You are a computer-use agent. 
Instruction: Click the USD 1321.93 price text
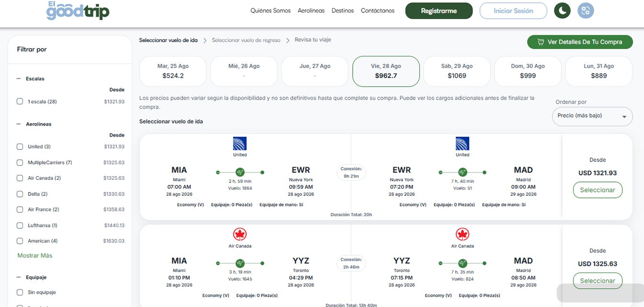coord(598,173)
